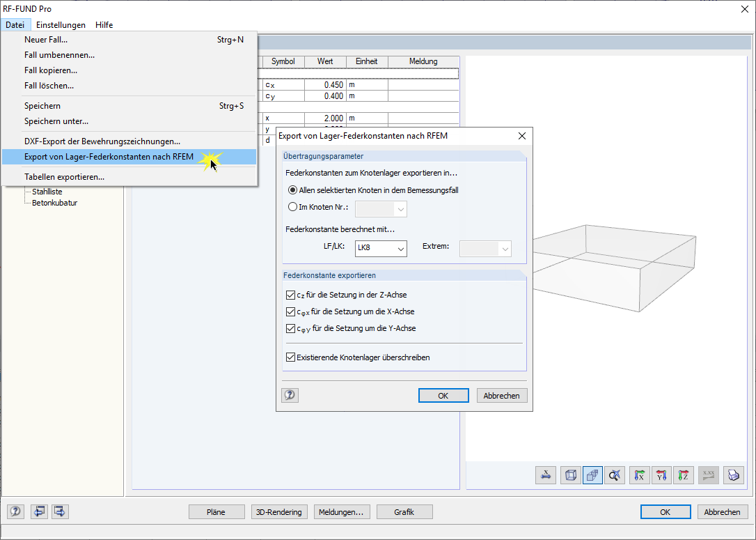
Task: Choose 'Fall kopieren...' menu entry
Action: click(129, 70)
